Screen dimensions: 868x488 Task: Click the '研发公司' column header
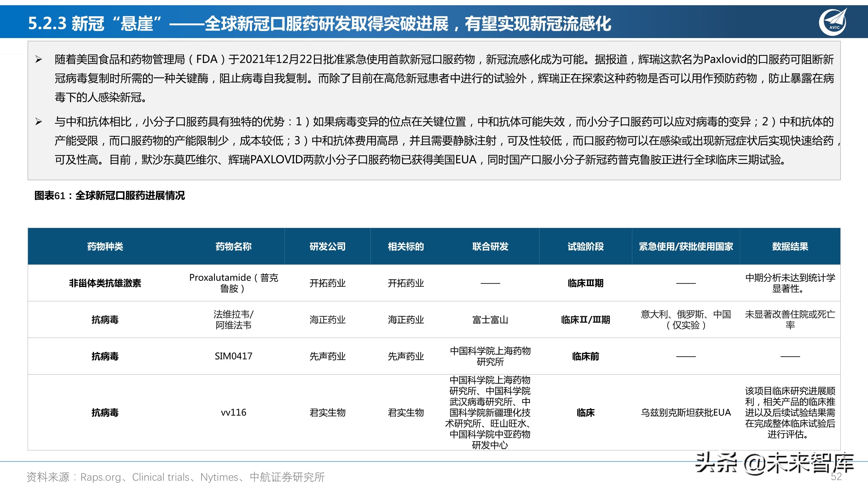tap(328, 247)
